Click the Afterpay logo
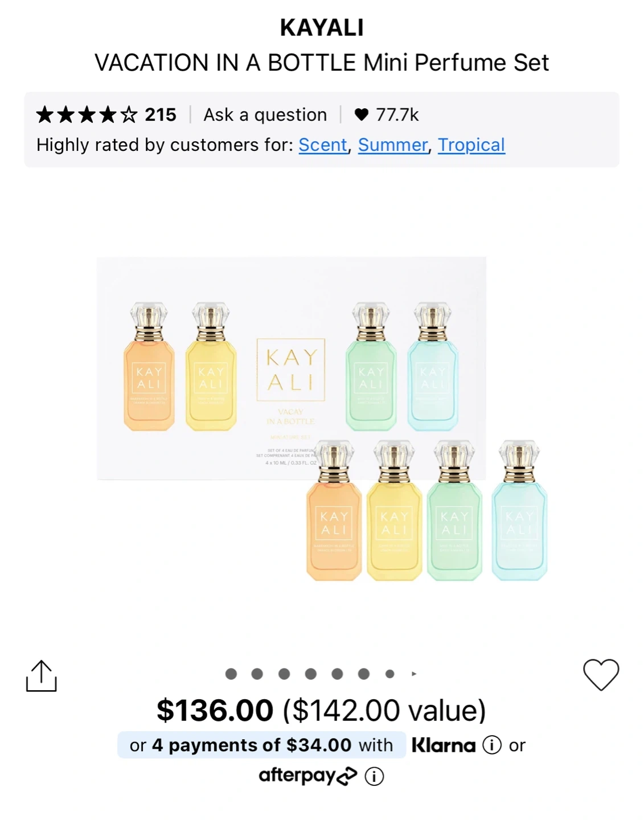This screenshot has width=644, height=820. click(307, 776)
